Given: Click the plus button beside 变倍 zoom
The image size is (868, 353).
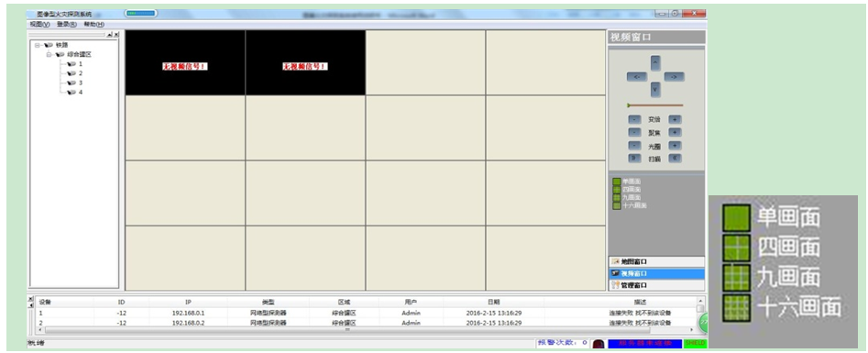Looking at the screenshot, I should point(675,119).
